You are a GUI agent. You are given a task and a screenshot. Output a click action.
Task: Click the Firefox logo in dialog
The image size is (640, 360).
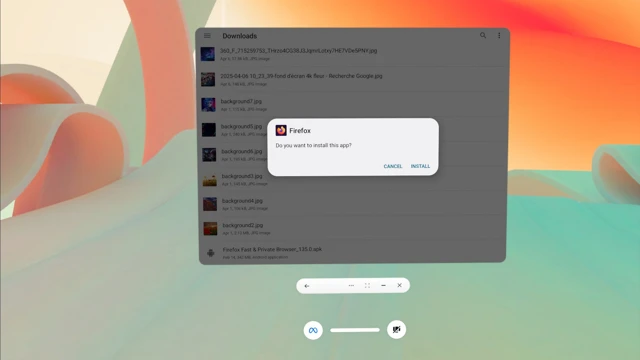[x=281, y=130]
